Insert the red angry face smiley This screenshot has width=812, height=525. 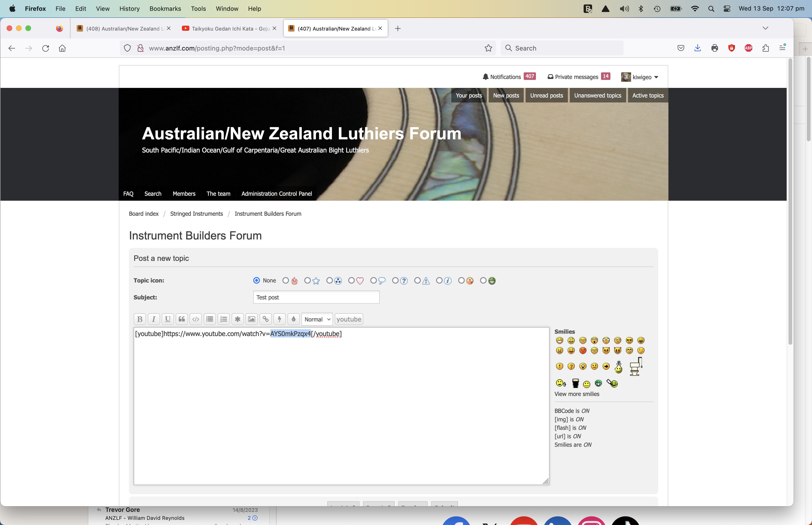583,350
